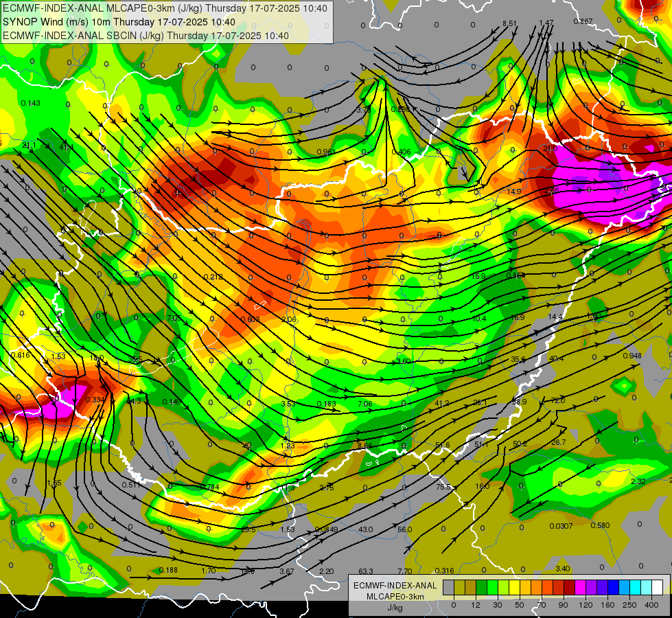The width and height of the screenshot is (672, 618).
Task: Click the map value 14.9
Action: [x=514, y=192]
